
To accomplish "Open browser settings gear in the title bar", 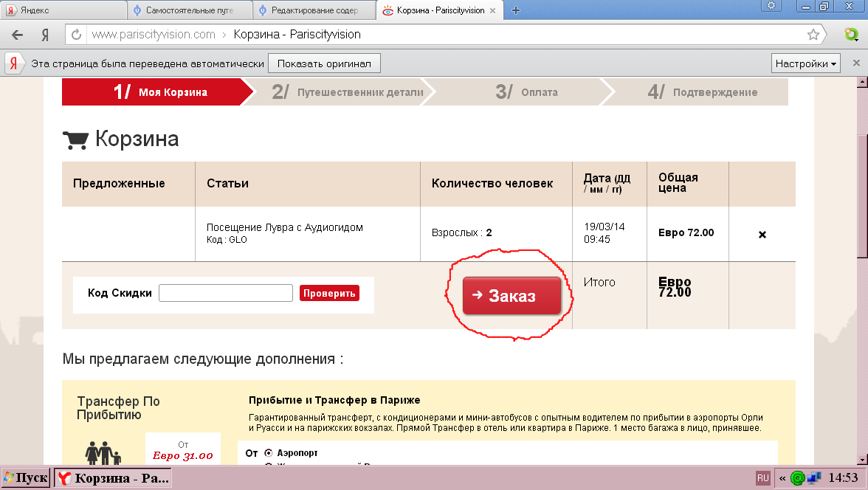I will (771, 6).
